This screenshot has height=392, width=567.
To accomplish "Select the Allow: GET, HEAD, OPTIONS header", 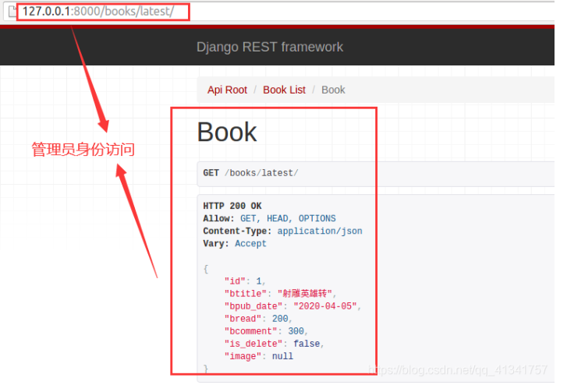I will point(269,218).
